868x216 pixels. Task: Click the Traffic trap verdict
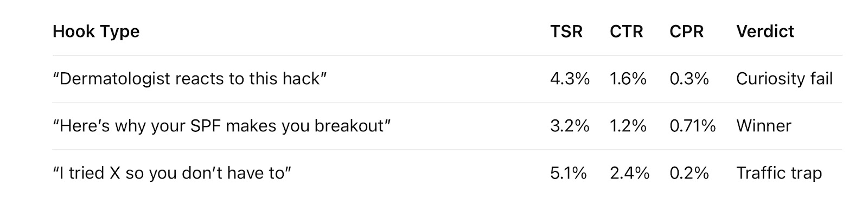779,173
